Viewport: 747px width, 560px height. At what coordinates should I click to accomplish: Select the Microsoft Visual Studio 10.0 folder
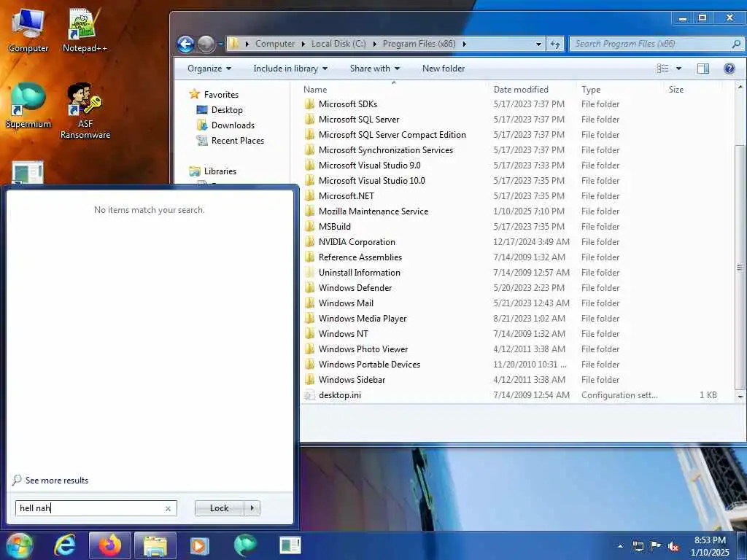(x=371, y=181)
